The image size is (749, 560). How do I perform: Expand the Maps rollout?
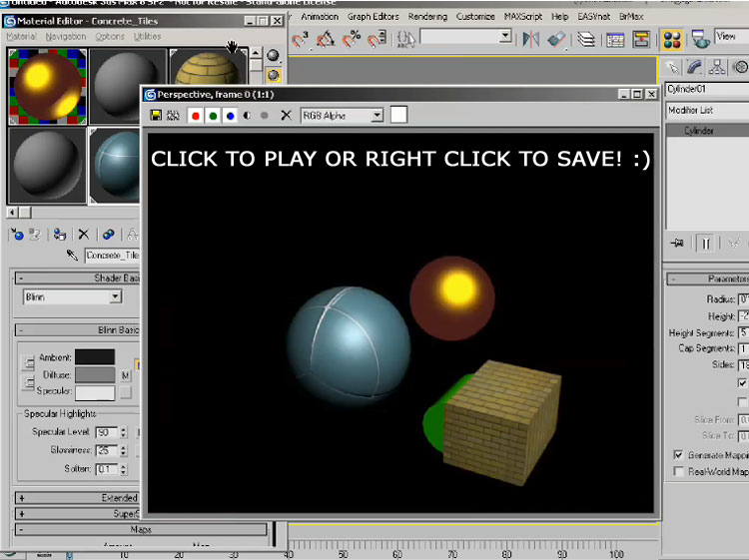point(141,530)
